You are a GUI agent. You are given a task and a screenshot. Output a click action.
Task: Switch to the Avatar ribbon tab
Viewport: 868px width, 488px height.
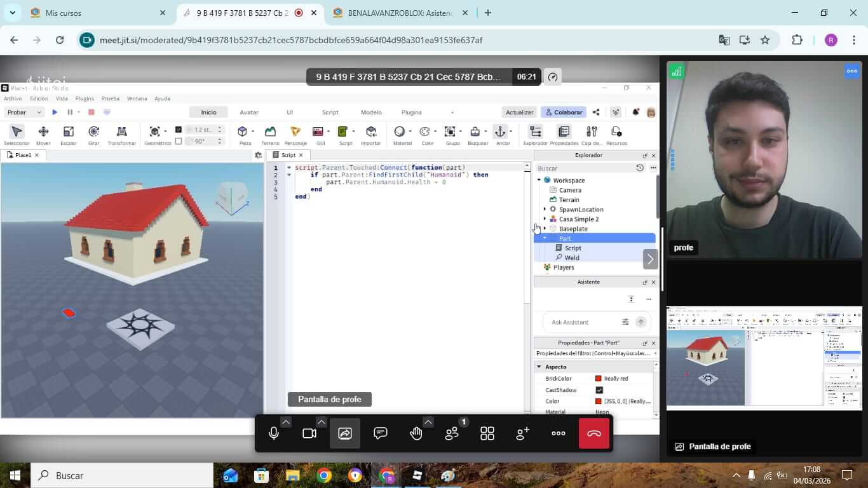pos(249,112)
